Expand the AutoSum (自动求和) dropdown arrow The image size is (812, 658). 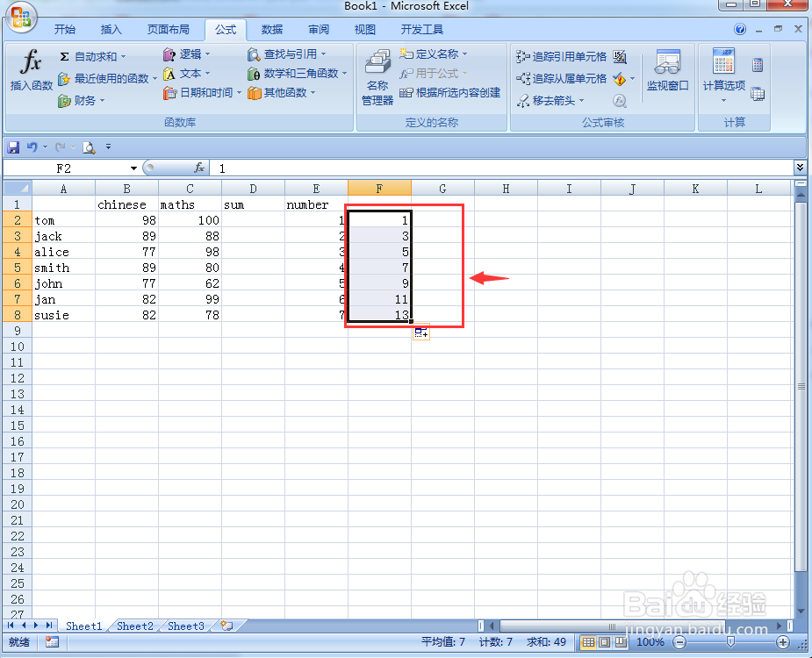pyautogui.click(x=123, y=57)
